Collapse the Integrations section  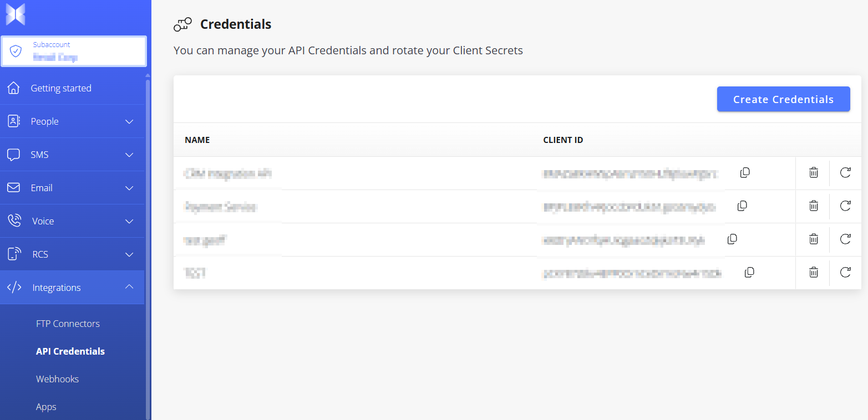(72, 288)
